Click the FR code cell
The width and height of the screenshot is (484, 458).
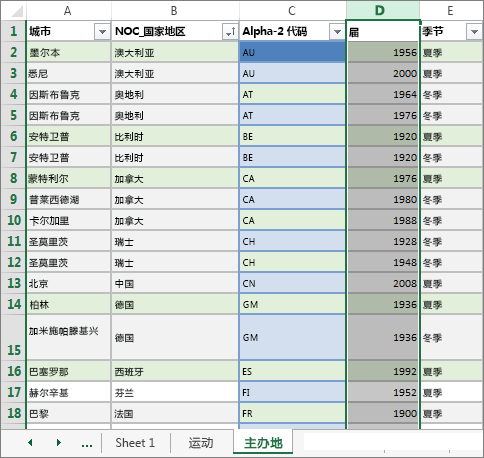click(x=292, y=413)
